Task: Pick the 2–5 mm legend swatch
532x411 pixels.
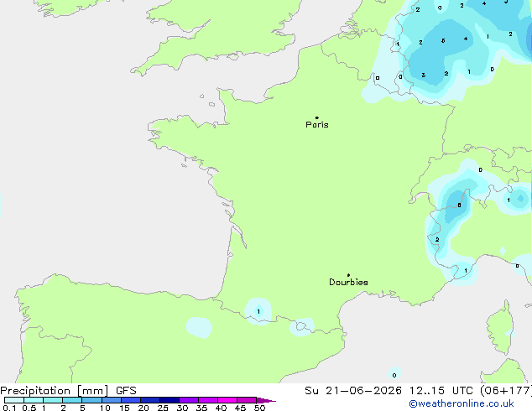Action: (x=72, y=400)
